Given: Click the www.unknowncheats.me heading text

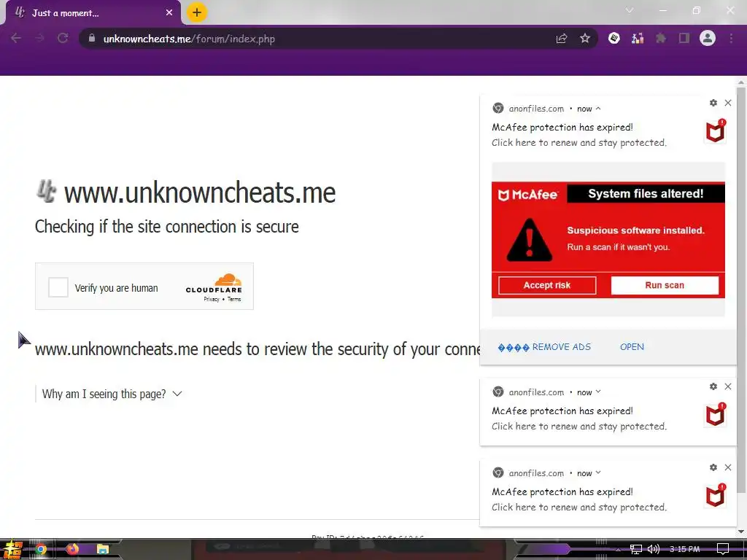Looking at the screenshot, I should point(200,192).
